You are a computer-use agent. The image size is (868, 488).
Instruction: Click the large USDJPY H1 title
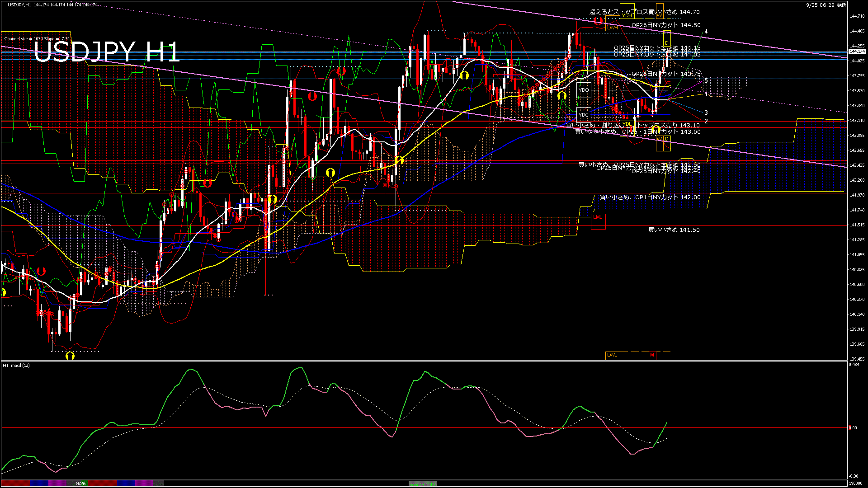(107, 52)
